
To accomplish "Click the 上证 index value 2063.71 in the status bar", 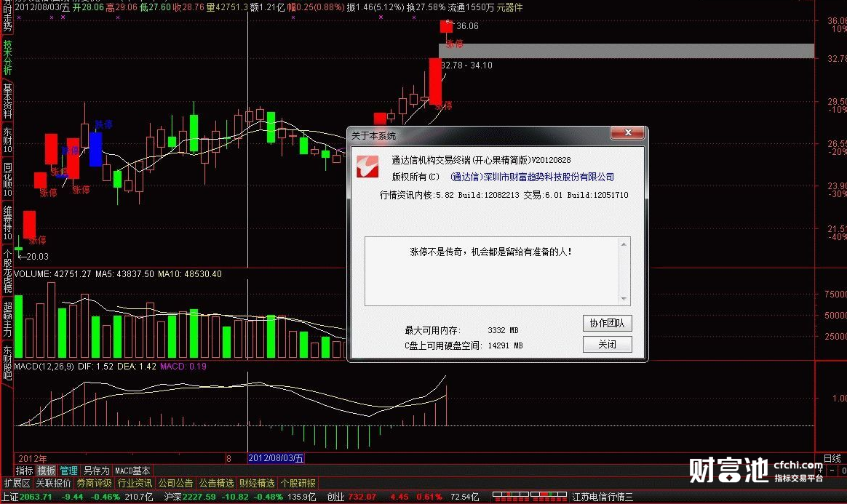I will (36, 497).
